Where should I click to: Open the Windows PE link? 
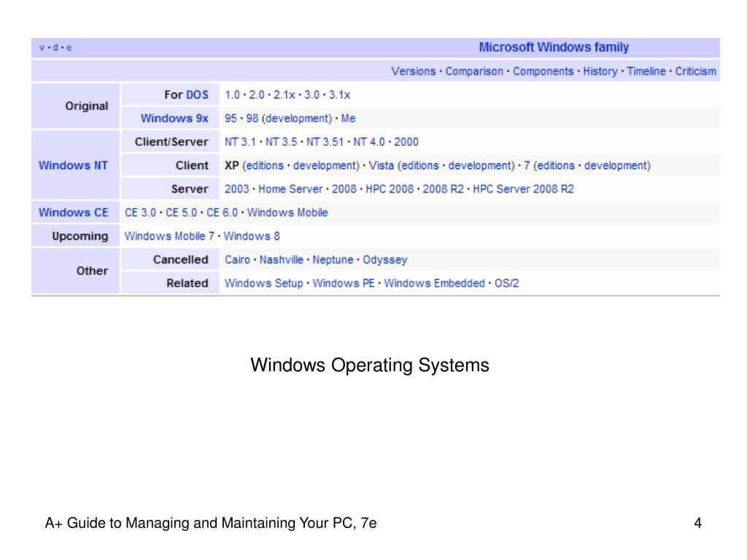[344, 284]
